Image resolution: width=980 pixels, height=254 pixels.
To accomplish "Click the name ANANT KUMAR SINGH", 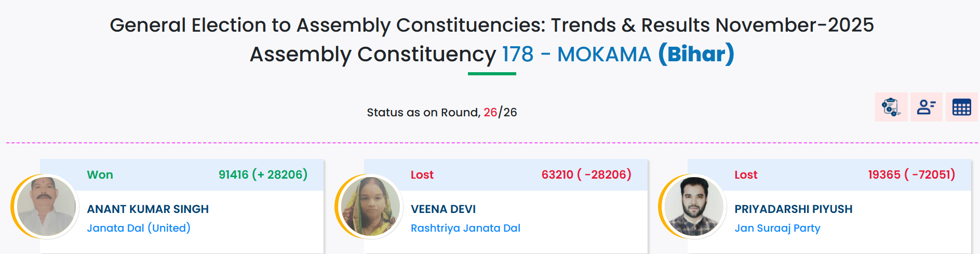I will (x=147, y=209).
